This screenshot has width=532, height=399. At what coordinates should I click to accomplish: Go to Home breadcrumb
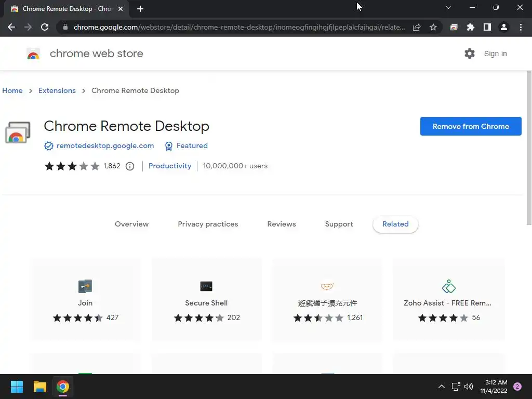click(12, 90)
